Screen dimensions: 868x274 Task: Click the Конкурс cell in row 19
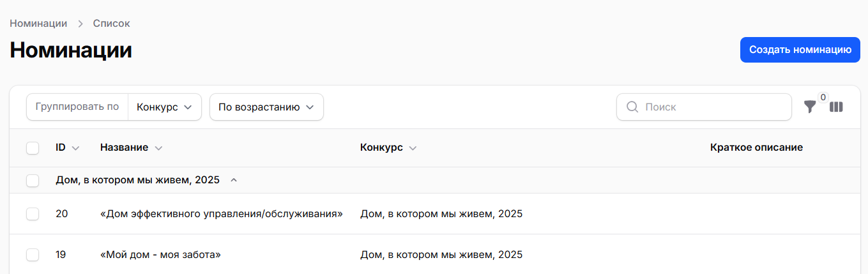441,255
